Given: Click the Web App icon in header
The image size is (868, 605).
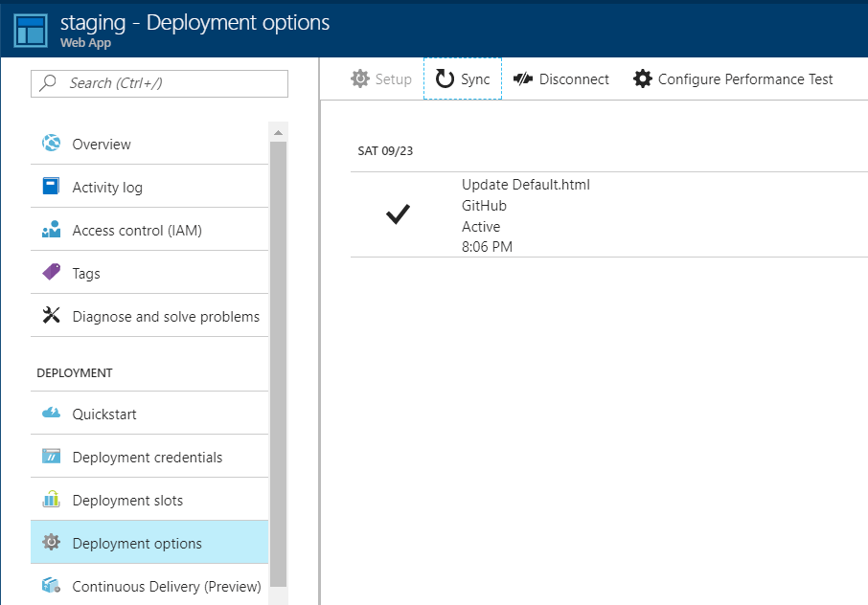Looking at the screenshot, I should pos(30,29).
